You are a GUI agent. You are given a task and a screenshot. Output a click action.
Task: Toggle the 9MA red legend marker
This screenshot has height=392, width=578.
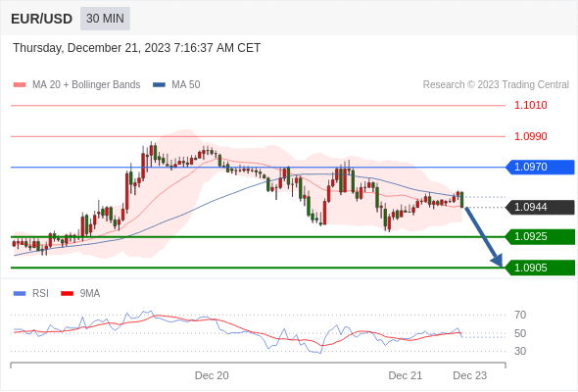(x=67, y=294)
